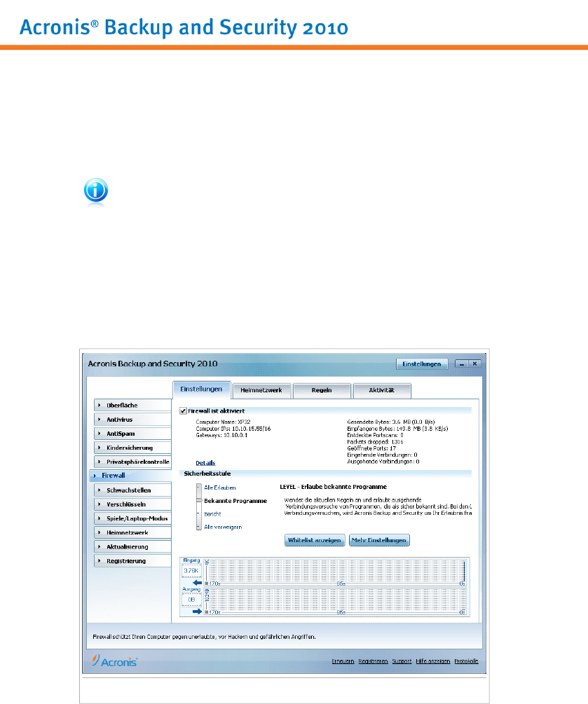Click the 3.76K incoming rate value

pos(191,571)
